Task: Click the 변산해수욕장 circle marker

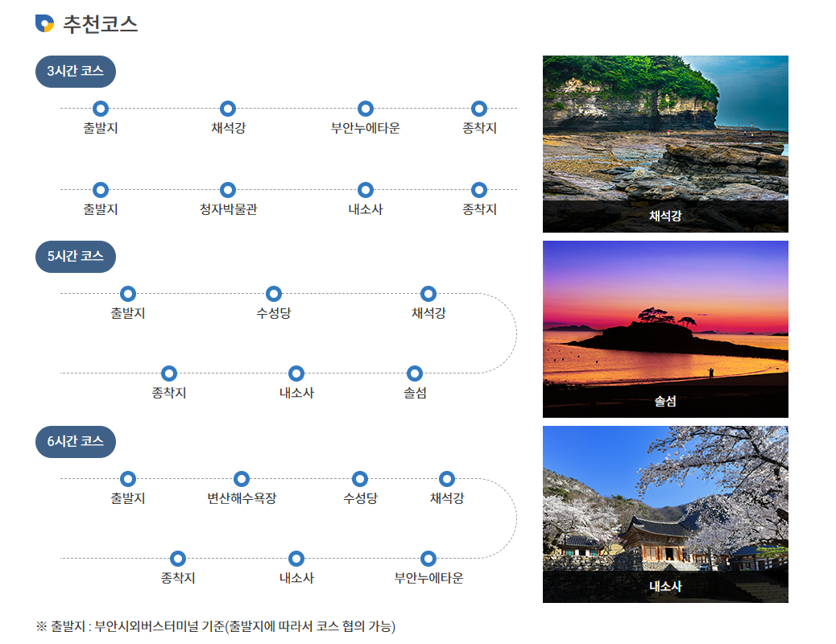Action: coord(242,479)
